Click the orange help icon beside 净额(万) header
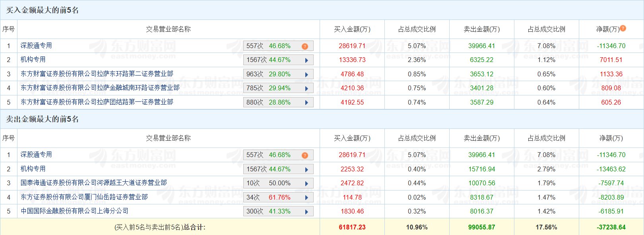644x235 pixels. click(x=623, y=28)
